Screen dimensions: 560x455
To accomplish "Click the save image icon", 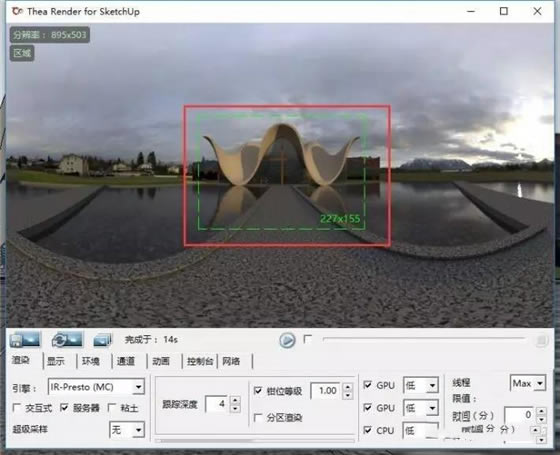I will 25,340.
